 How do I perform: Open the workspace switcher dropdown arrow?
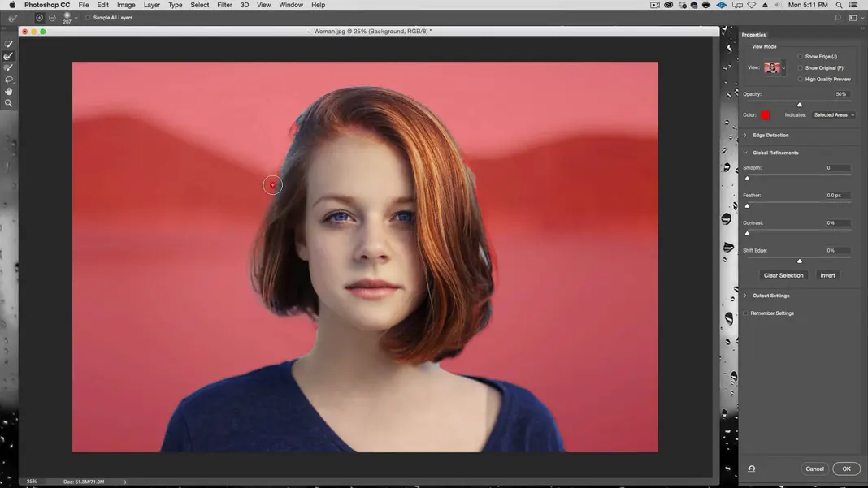(862, 18)
